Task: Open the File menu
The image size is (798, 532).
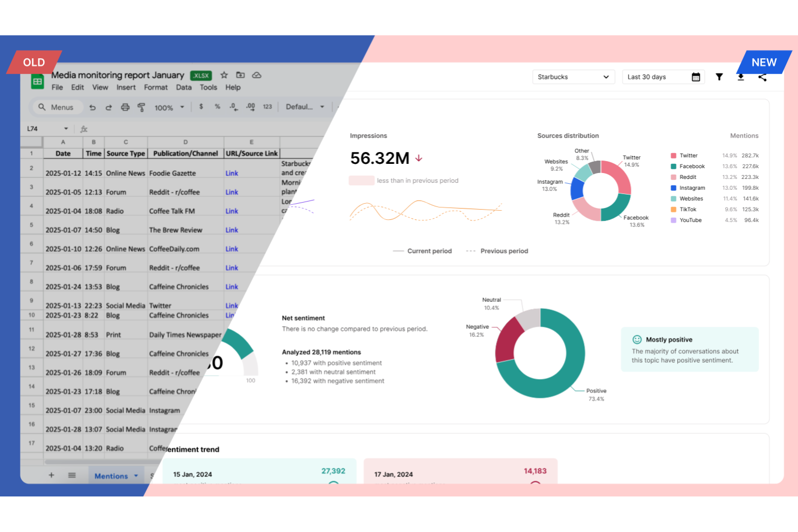Action: [x=57, y=87]
